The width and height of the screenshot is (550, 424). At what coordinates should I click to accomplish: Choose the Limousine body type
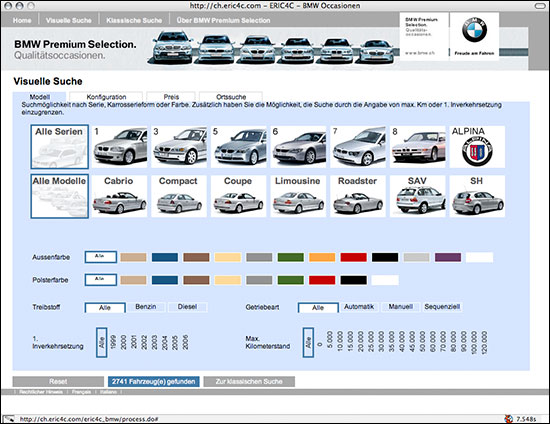tap(298, 196)
